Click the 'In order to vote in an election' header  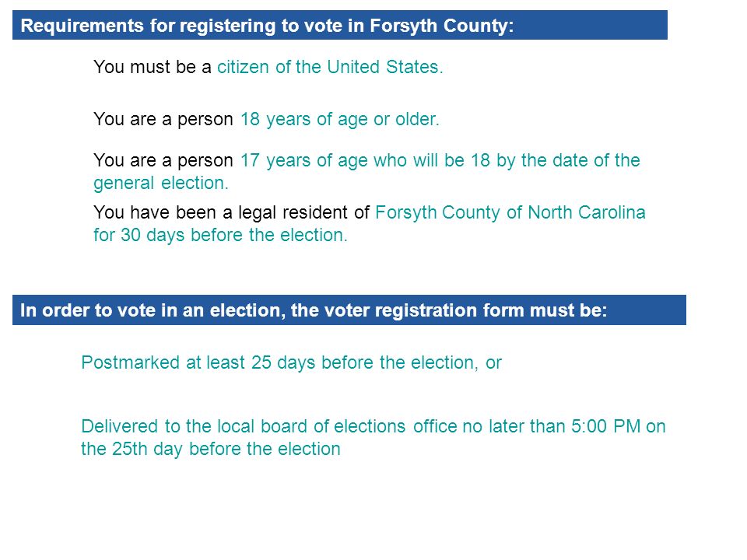click(x=349, y=310)
